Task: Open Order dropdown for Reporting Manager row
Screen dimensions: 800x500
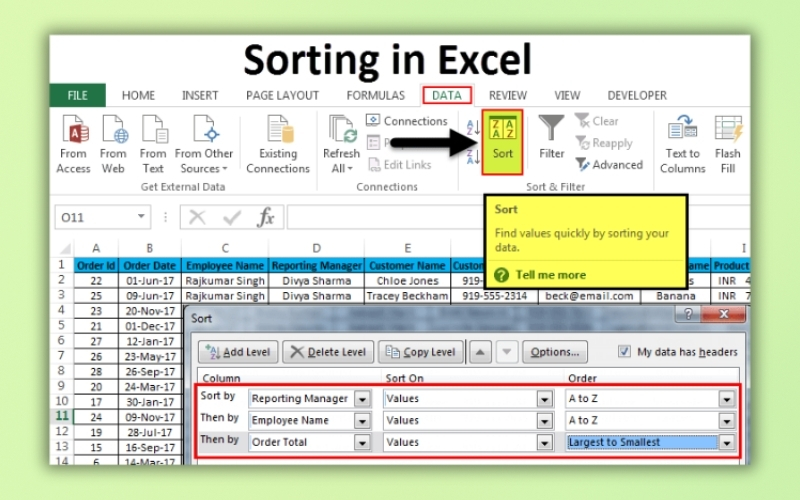Action: pos(727,399)
